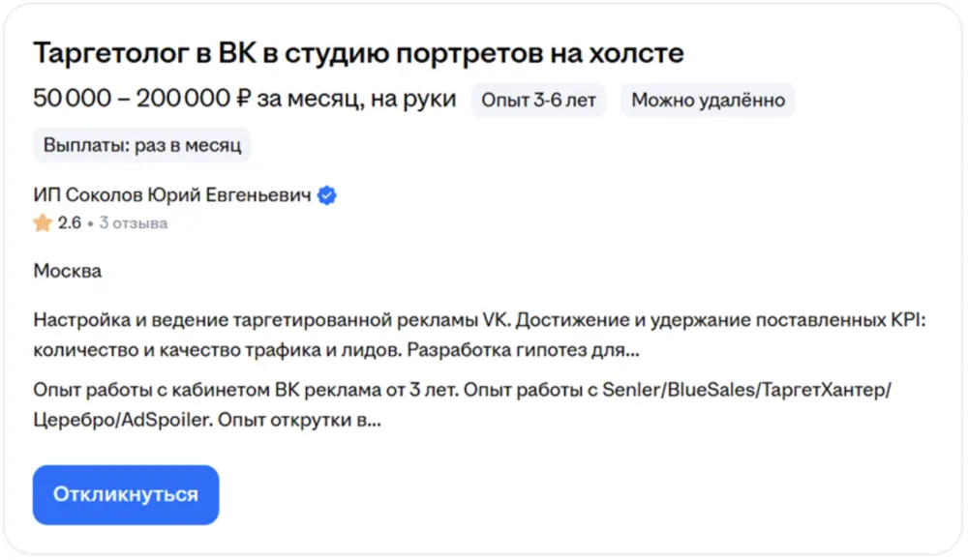This screenshot has width=968, height=560.
Task: Open employer "ИП Соколов Юрий Евгеньевич"
Action: coord(172,195)
